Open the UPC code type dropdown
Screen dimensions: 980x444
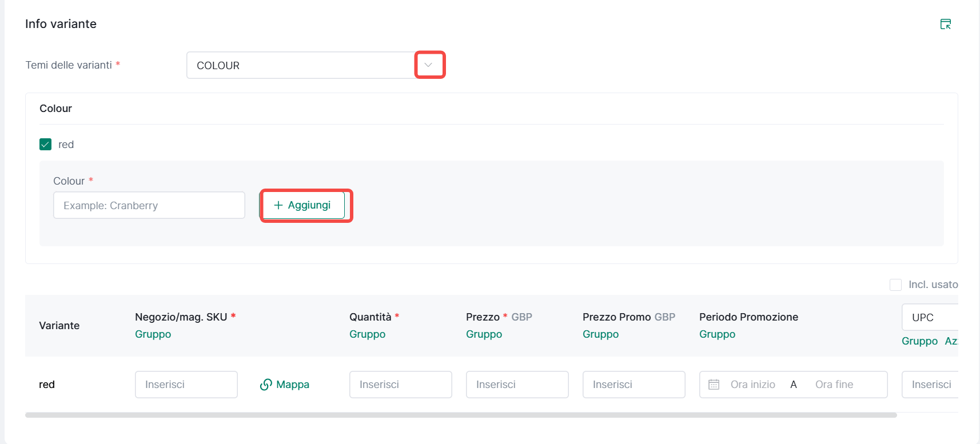coord(929,318)
